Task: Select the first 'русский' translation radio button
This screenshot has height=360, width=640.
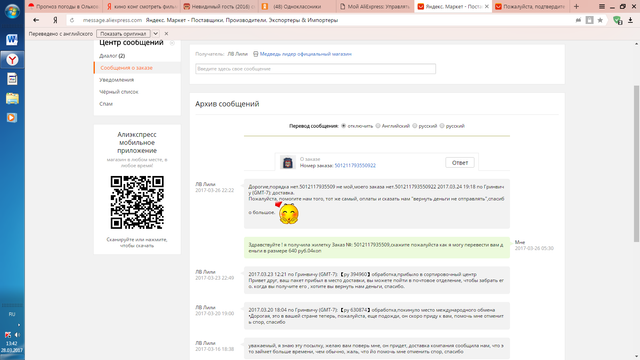Action: (x=415, y=126)
